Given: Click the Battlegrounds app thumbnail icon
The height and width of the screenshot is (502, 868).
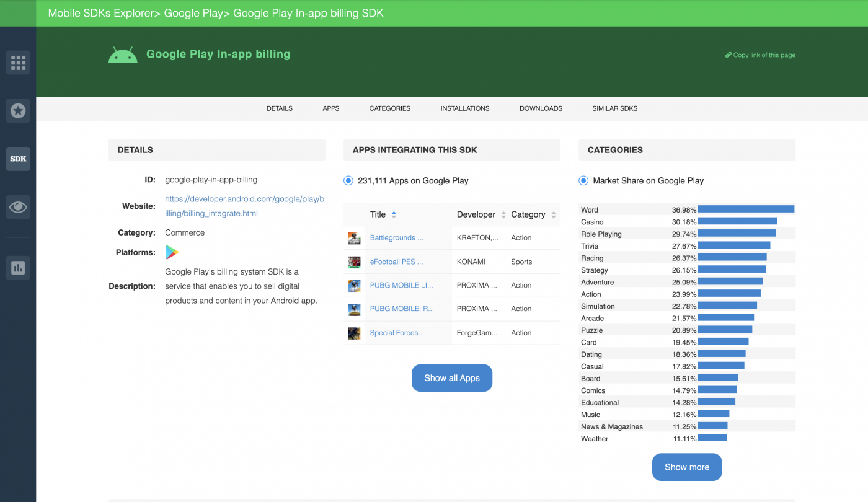Looking at the screenshot, I should pos(354,237).
